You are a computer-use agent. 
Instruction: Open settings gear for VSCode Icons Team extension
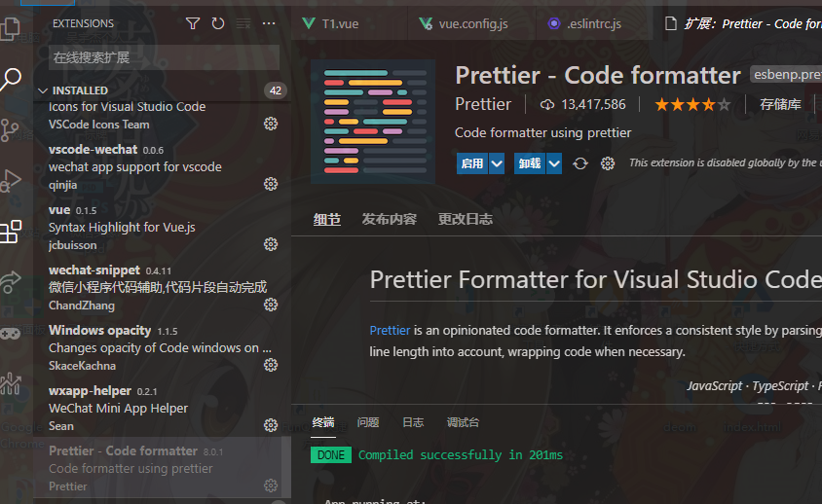point(271,124)
